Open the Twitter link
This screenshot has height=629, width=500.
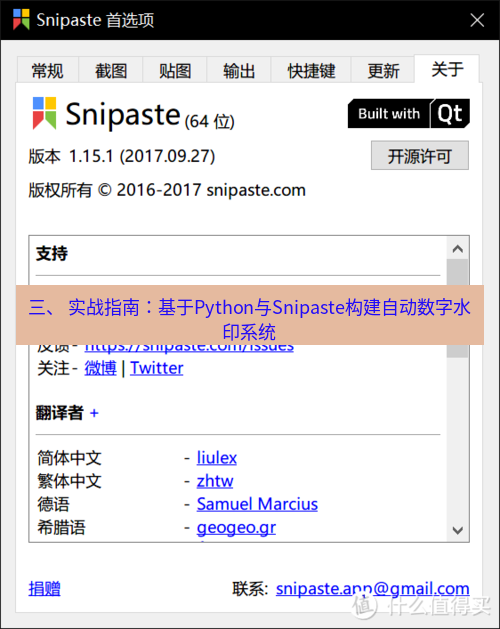tap(157, 368)
